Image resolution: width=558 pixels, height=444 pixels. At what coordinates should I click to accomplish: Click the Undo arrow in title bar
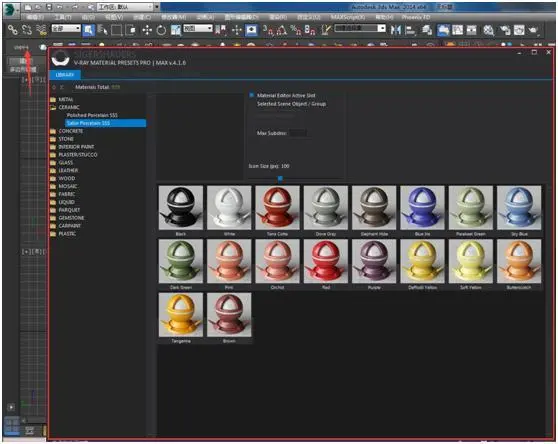tap(60, 7)
